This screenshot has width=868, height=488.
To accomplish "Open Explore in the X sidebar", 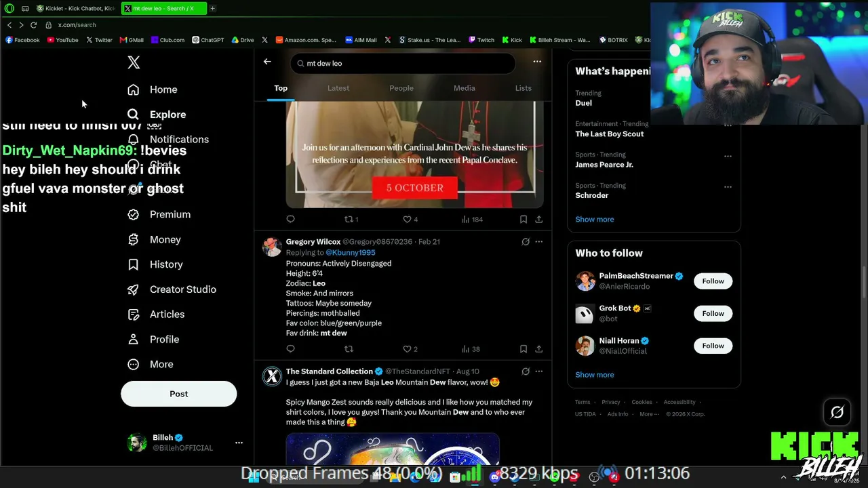I will tap(157, 115).
